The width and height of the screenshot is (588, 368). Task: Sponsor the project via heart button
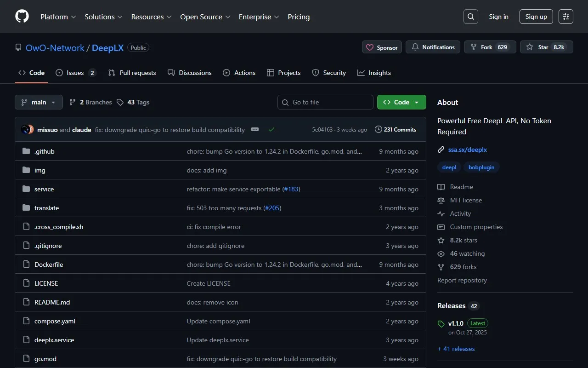(x=382, y=47)
